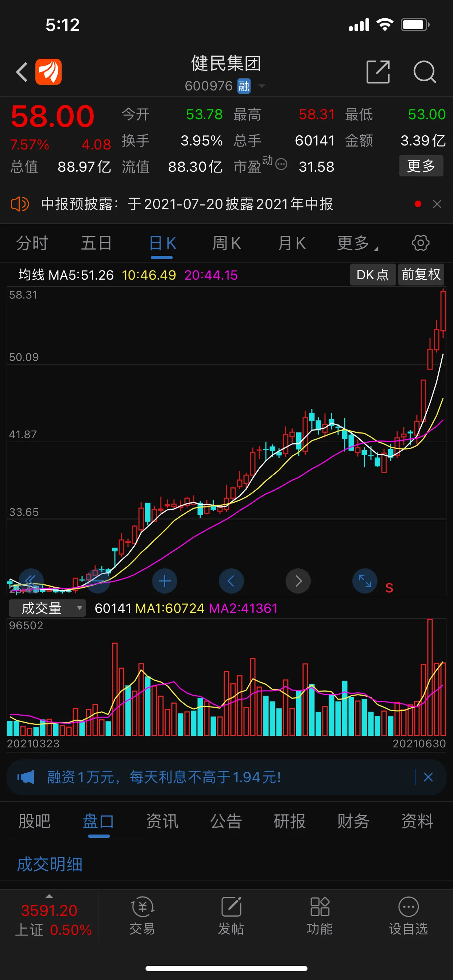
Task: Tap the 市盈 31.58 value
Action: pyautogui.click(x=316, y=167)
